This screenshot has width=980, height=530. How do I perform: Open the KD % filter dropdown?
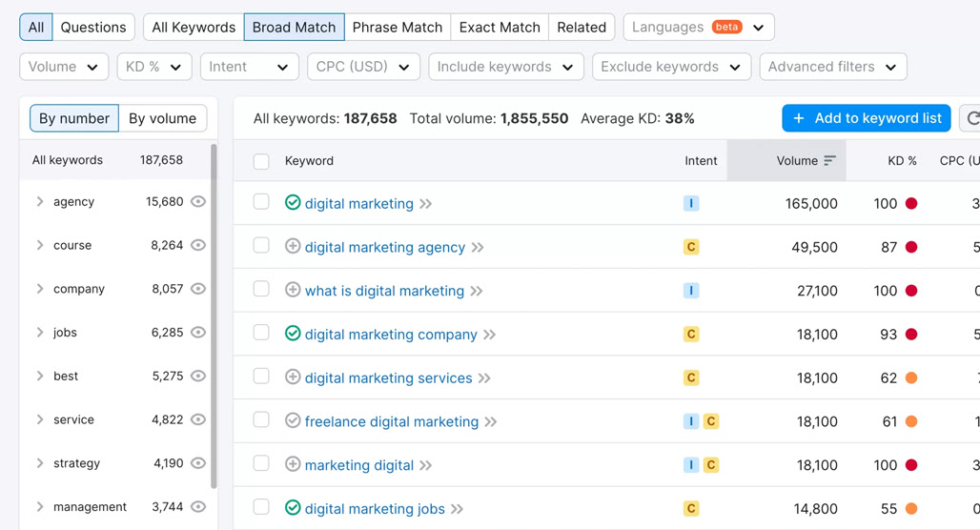[x=153, y=67]
